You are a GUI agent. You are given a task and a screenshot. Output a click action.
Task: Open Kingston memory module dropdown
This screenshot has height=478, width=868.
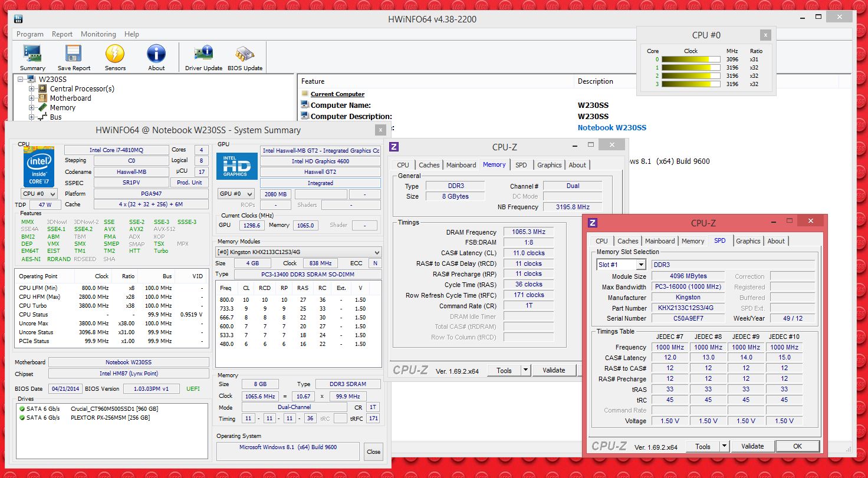299,252
